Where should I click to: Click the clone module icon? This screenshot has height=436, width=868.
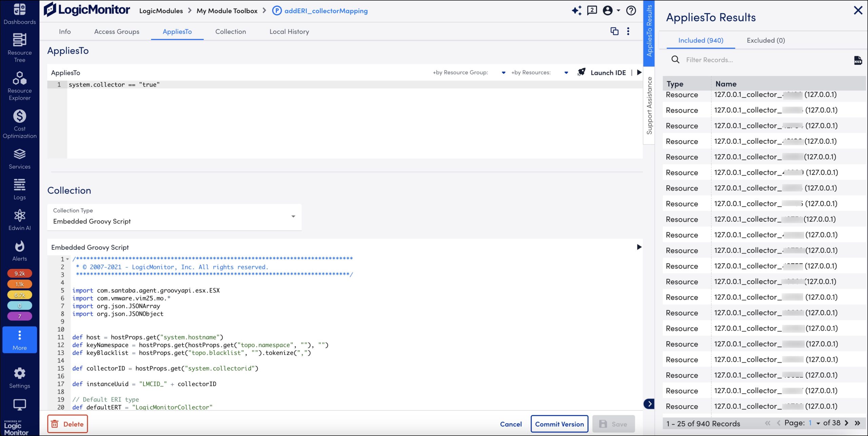pyautogui.click(x=614, y=31)
